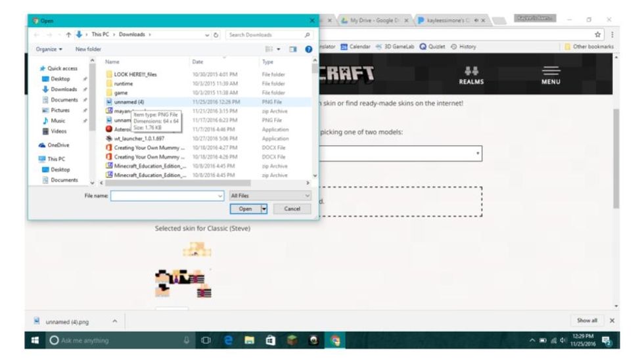Open the unnamed (4).png download options arrow
The width and height of the screenshot is (644, 362).
(114, 321)
